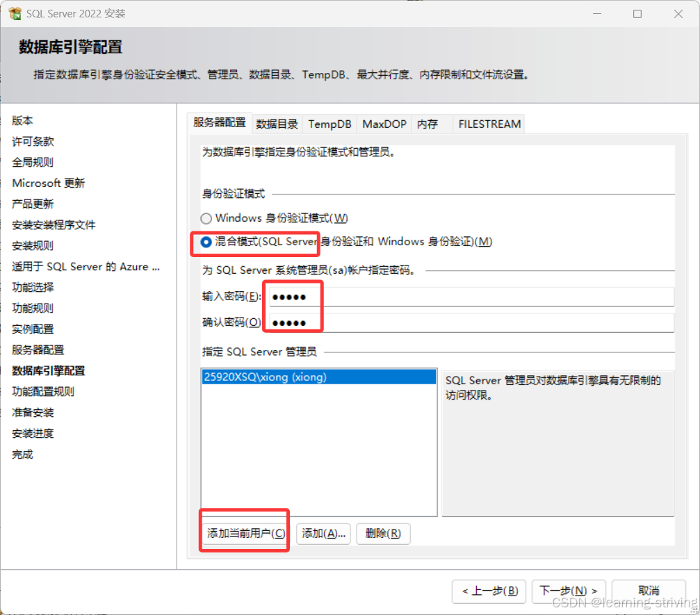Viewport: 700px width, 615px height.
Task: Select Windows 身份验证模式 radio button
Action: point(206,218)
